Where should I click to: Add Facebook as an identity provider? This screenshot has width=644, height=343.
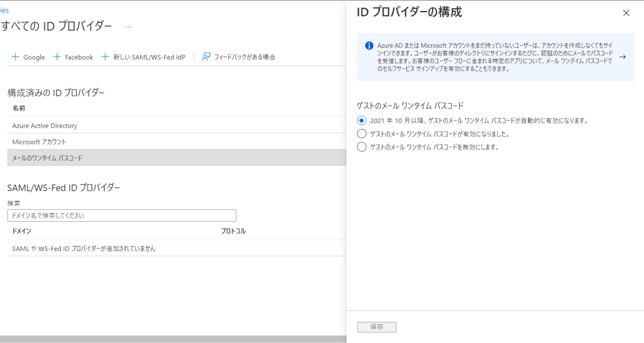[x=73, y=57]
